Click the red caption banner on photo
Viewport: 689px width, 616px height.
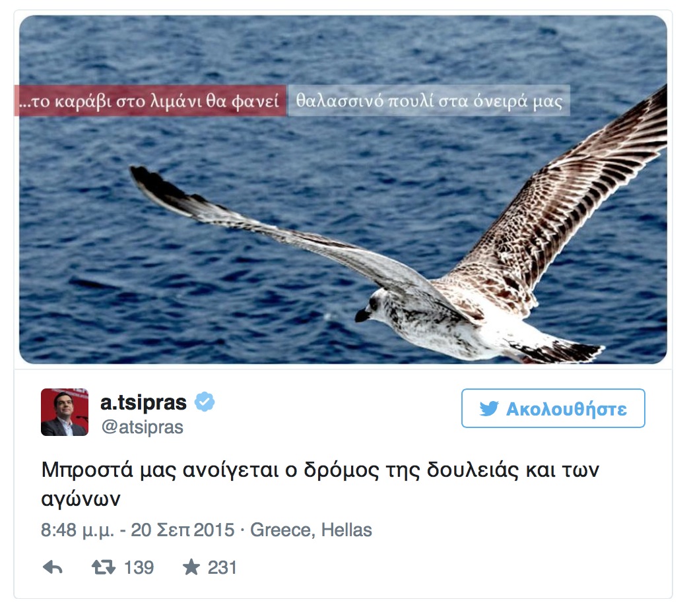click(x=150, y=100)
